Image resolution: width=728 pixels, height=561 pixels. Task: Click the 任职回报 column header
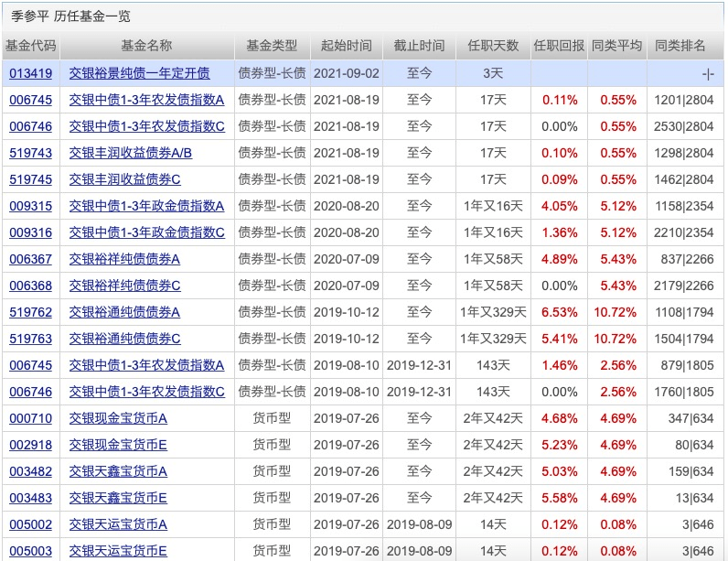[559, 46]
